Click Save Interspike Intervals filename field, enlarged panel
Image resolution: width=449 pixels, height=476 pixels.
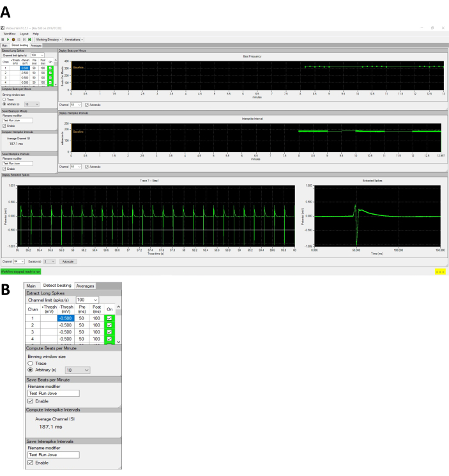[52, 455]
